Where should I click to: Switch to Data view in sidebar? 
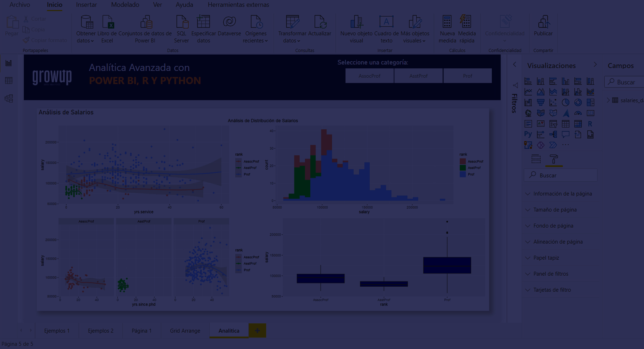pyautogui.click(x=9, y=81)
